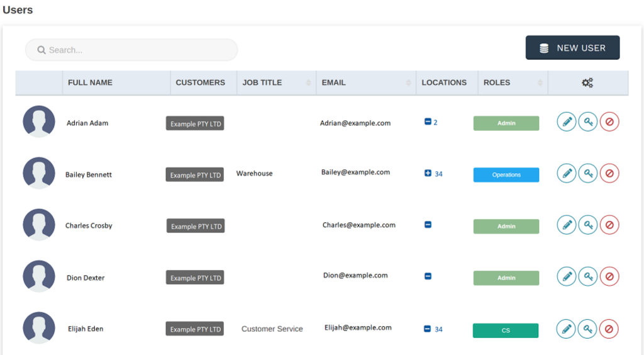Click the edit pencil icon for Bailey Bennett
The height and width of the screenshot is (355, 644).
point(567,173)
